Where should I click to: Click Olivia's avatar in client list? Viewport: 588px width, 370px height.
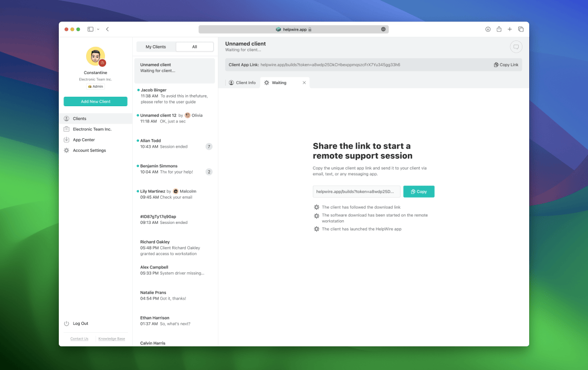[187, 115]
